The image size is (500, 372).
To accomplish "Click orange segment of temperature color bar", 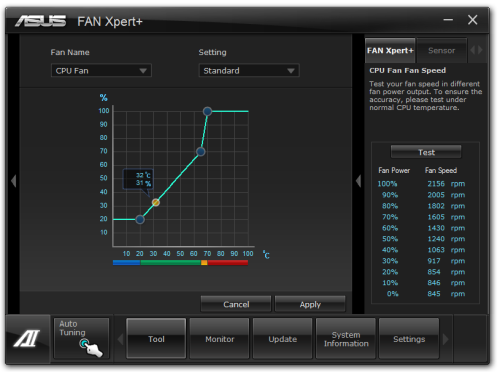I will 204,263.
